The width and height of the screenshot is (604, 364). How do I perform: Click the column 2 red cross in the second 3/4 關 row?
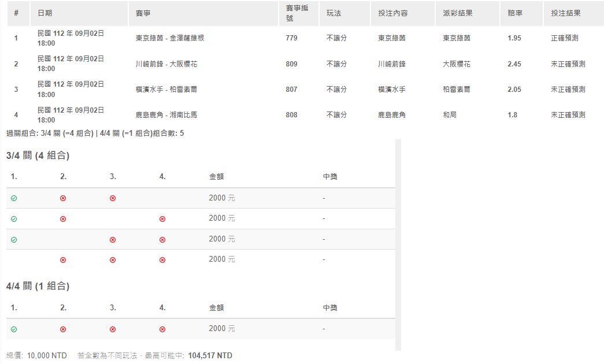click(x=63, y=219)
